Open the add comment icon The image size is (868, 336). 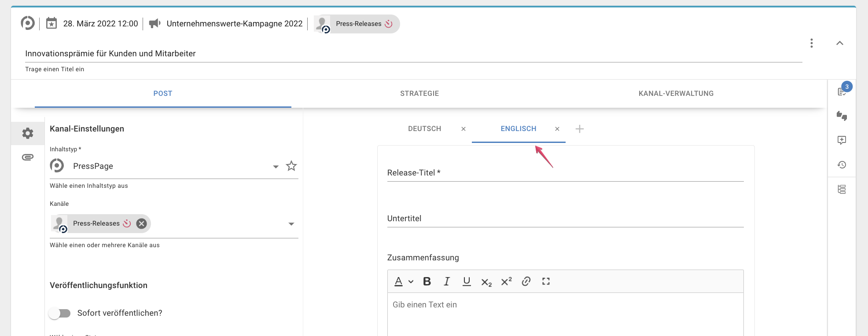842,140
